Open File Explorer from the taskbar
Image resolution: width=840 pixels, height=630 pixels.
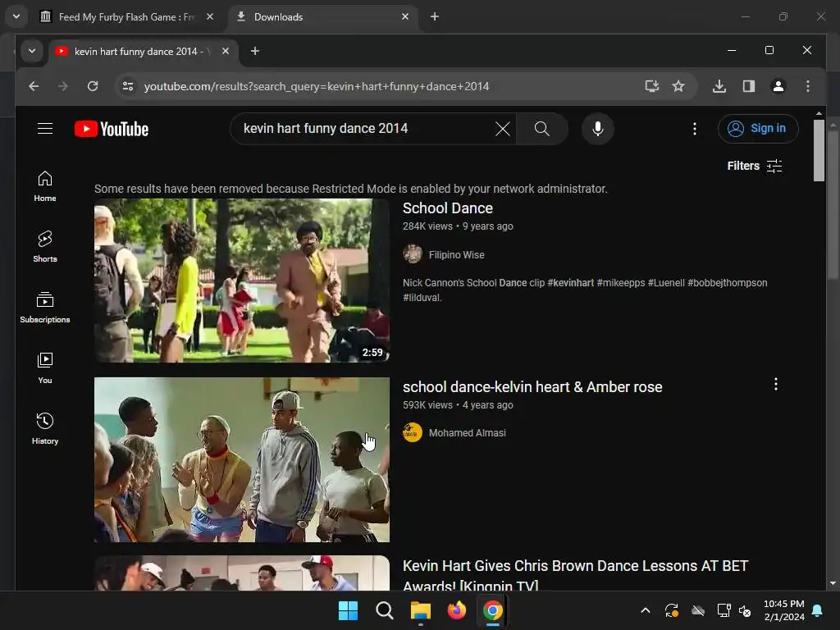tap(421, 610)
